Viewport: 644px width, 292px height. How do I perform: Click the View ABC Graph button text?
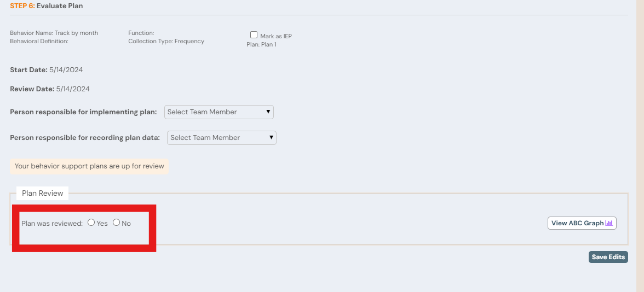click(577, 223)
